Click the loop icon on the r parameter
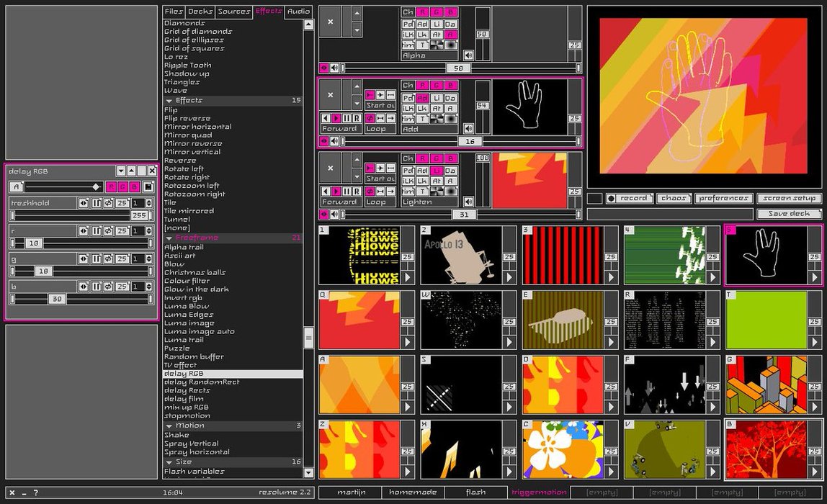 click(108, 230)
